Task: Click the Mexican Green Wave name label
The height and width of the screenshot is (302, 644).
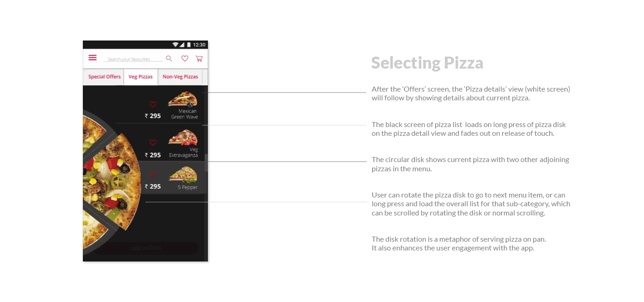Action: pos(184,114)
